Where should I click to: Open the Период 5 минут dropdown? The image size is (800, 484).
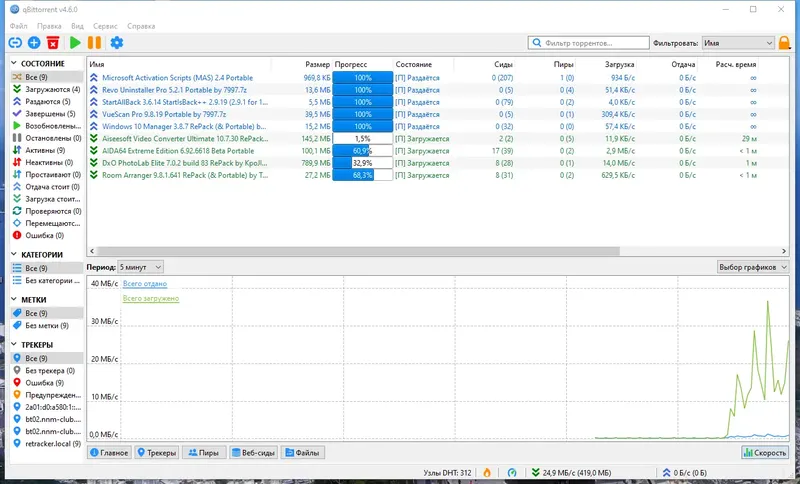click(140, 267)
